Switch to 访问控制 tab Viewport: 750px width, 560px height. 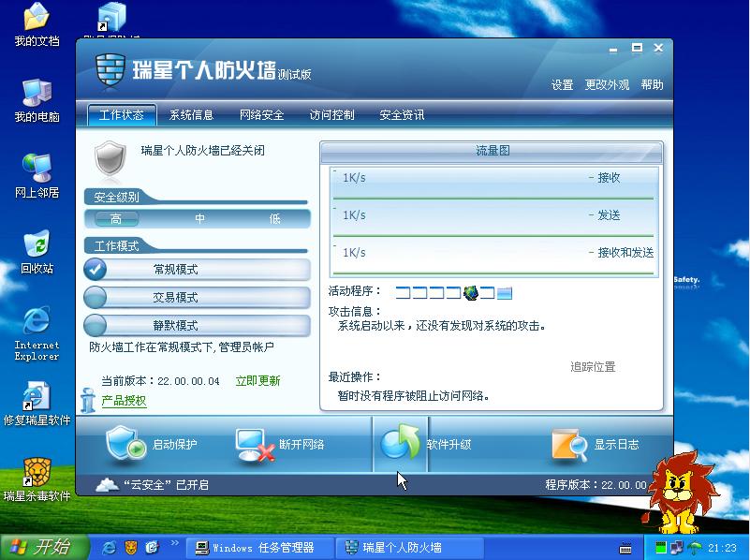(331, 115)
